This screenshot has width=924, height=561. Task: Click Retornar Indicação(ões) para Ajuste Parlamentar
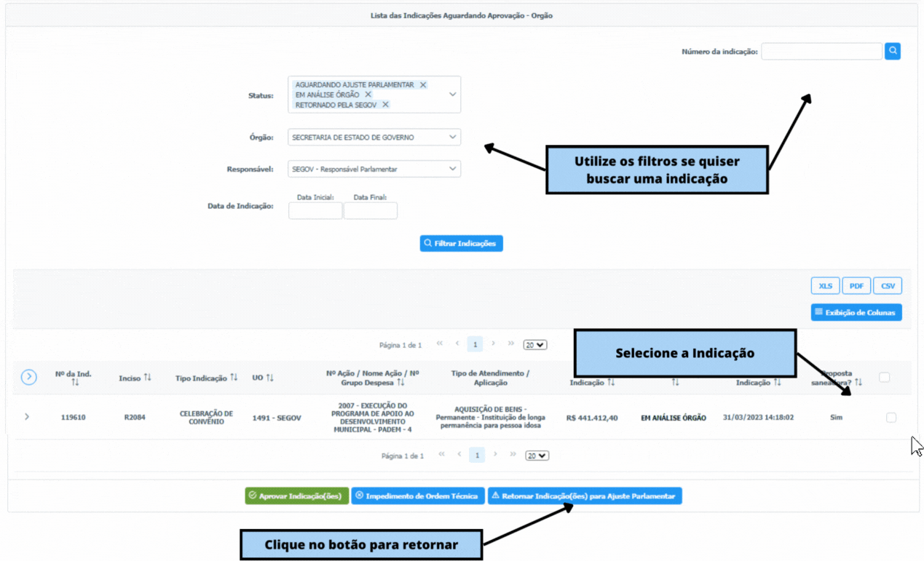[x=584, y=496]
